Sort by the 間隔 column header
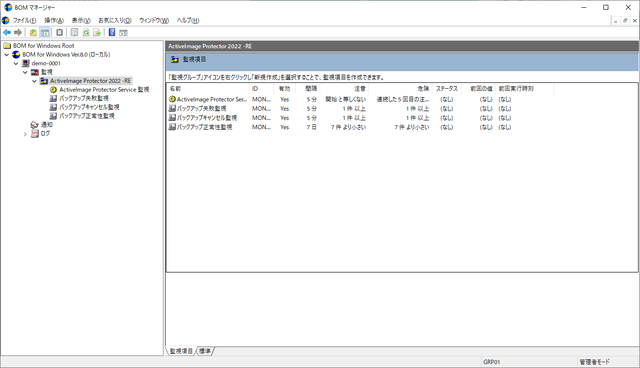The width and height of the screenshot is (640, 368). tap(308, 89)
